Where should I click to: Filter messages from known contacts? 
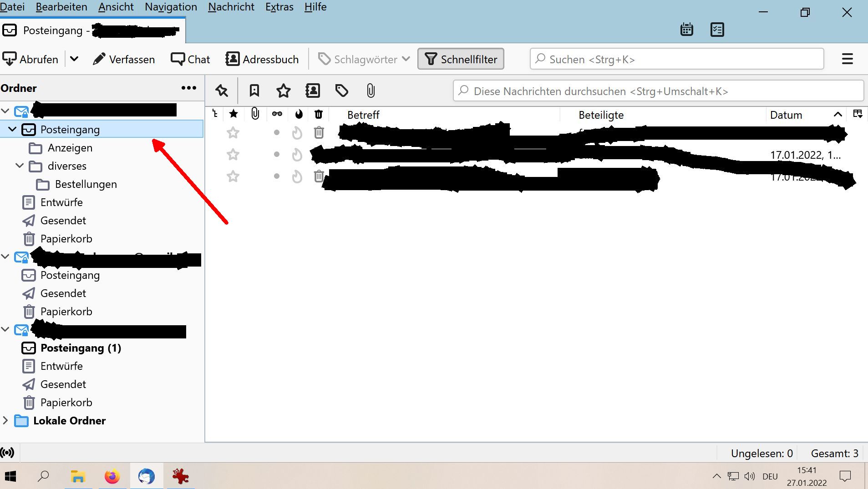pos(312,91)
